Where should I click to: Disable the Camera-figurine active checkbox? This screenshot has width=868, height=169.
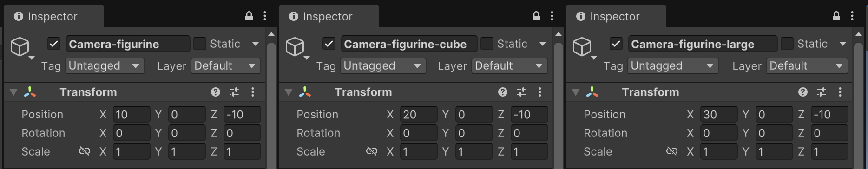point(54,44)
